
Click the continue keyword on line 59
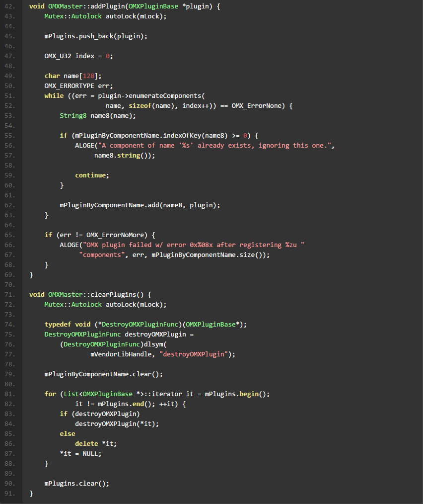(x=90, y=175)
